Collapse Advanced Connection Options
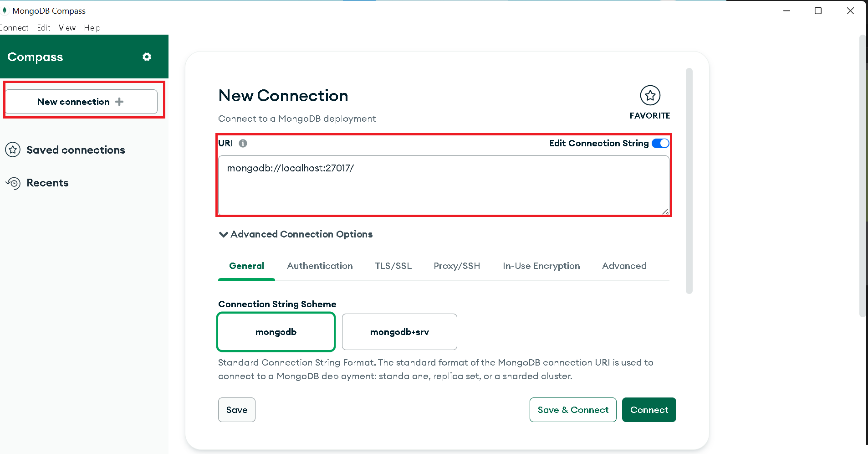This screenshot has height=454, width=868. pyautogui.click(x=296, y=234)
